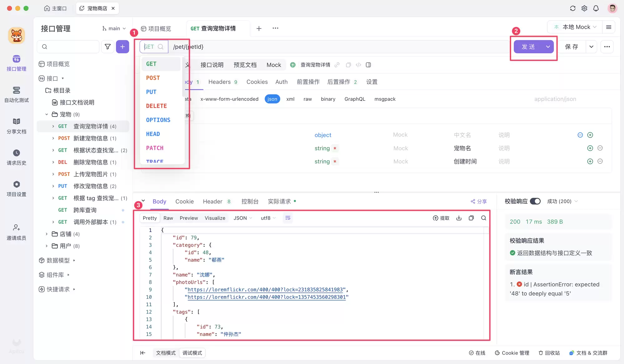The image size is (624, 364).
Task: Click the left panel search field
Action: click(68, 47)
